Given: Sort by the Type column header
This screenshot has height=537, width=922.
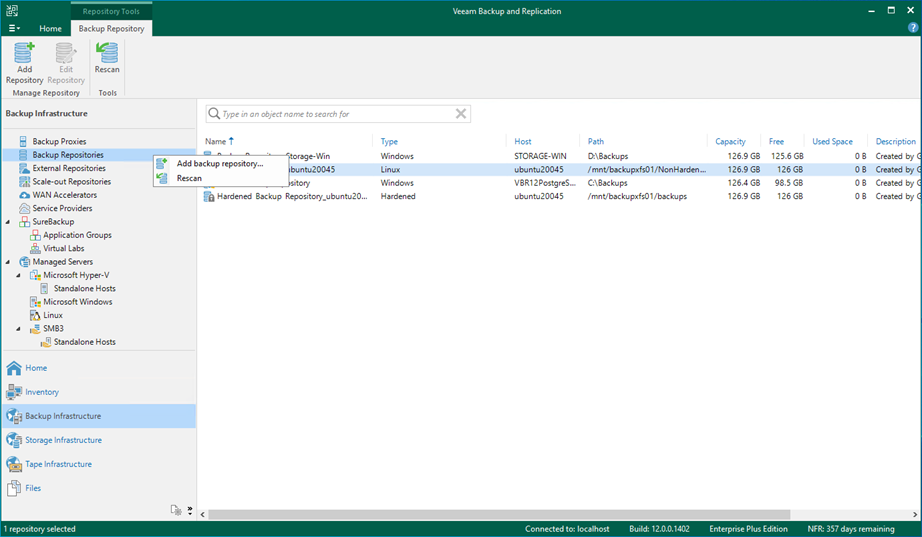Looking at the screenshot, I should [x=389, y=141].
